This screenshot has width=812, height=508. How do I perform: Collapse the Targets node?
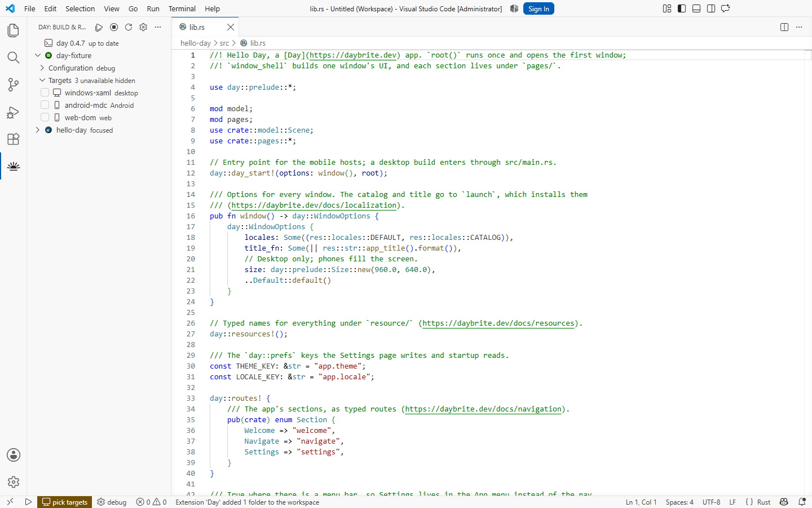click(x=42, y=80)
